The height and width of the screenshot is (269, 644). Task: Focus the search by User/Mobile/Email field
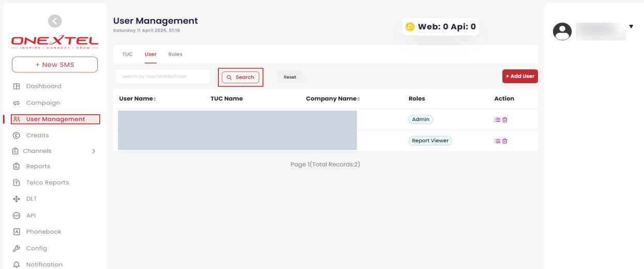point(163,77)
